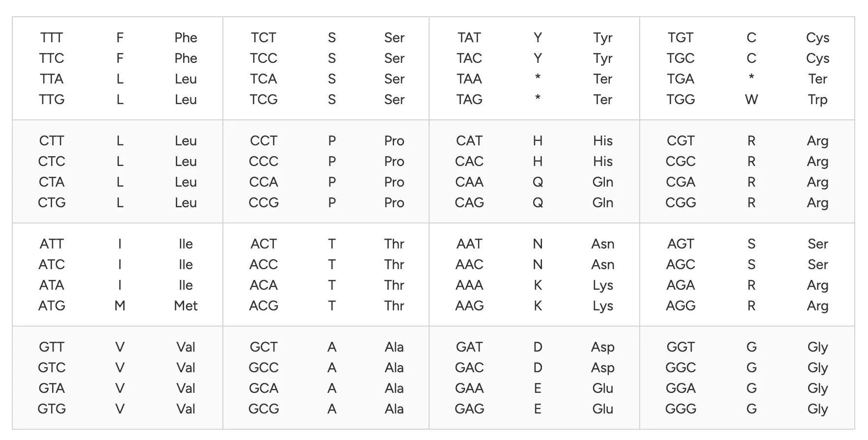
Task: Click the AAA codon
Action: (469, 285)
